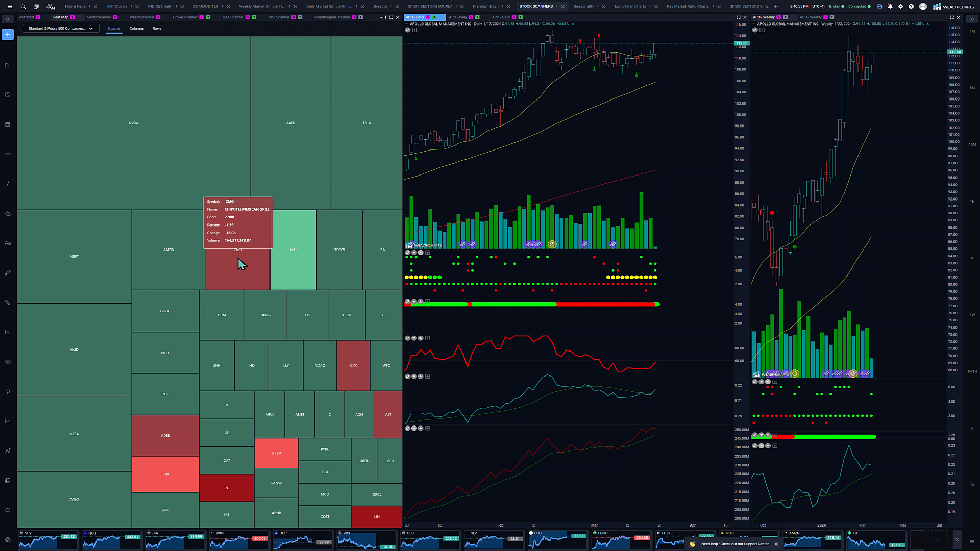This screenshot has width=980, height=551.
Task: Select the text annotation tool (Aa) in the left sidebar
Action: tap(8, 243)
